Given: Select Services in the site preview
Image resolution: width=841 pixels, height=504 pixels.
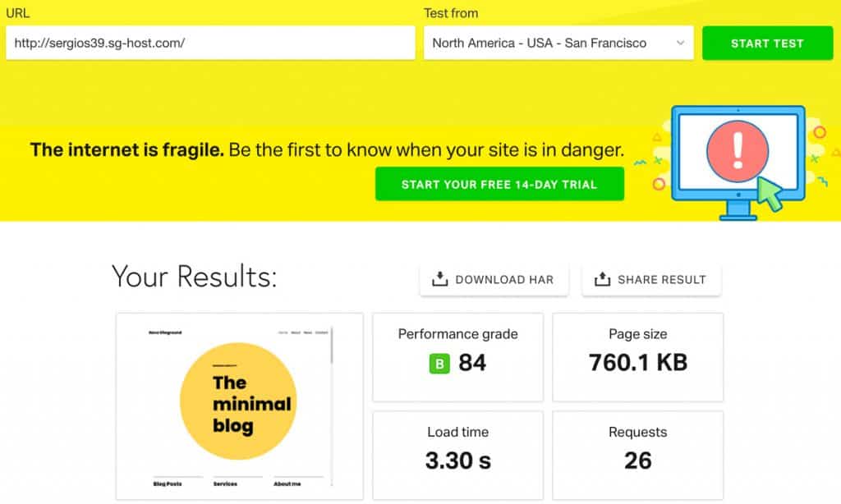Looking at the screenshot, I should pyautogui.click(x=226, y=484).
